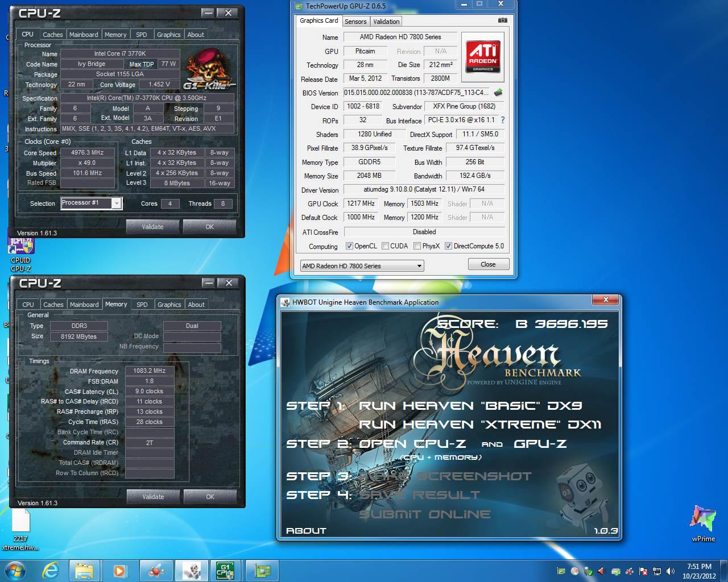
Task: Click Run Heaven "Xtreme" DX11
Action: pos(480,425)
